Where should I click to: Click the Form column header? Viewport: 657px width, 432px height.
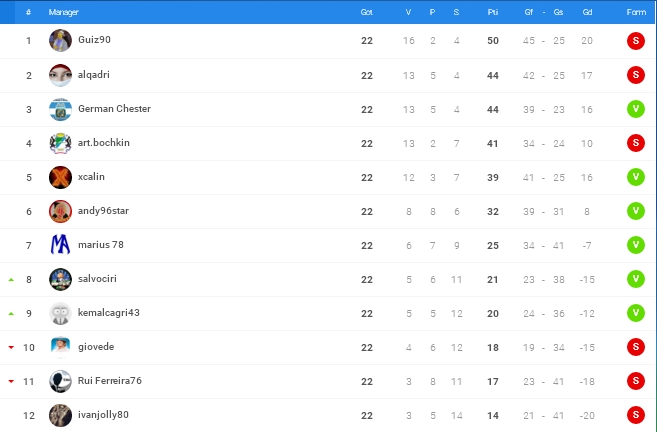pyautogui.click(x=635, y=12)
